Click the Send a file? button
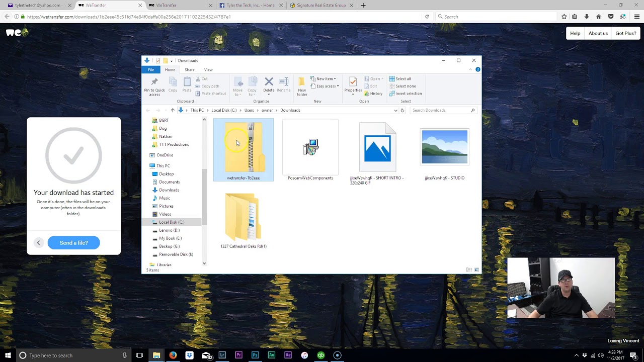The image size is (644, 362). [73, 243]
